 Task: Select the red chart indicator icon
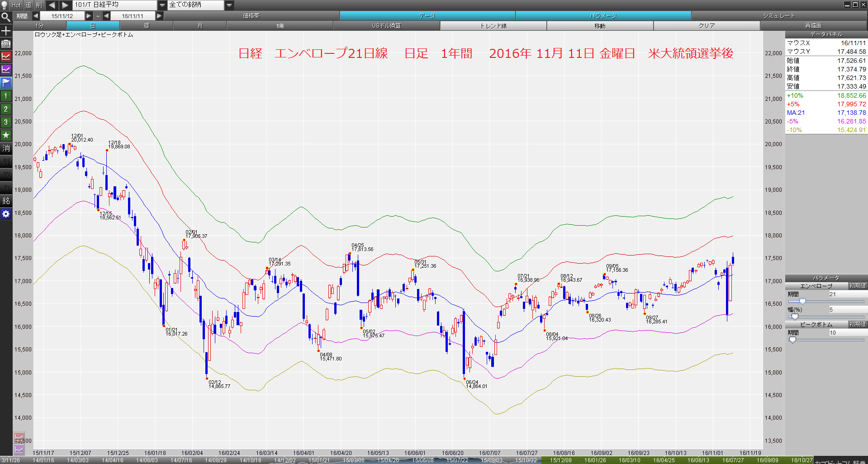[x=6, y=57]
